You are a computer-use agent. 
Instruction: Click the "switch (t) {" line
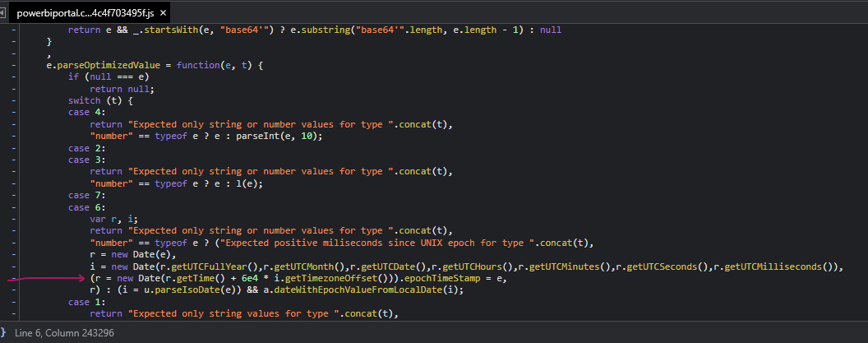(100, 101)
